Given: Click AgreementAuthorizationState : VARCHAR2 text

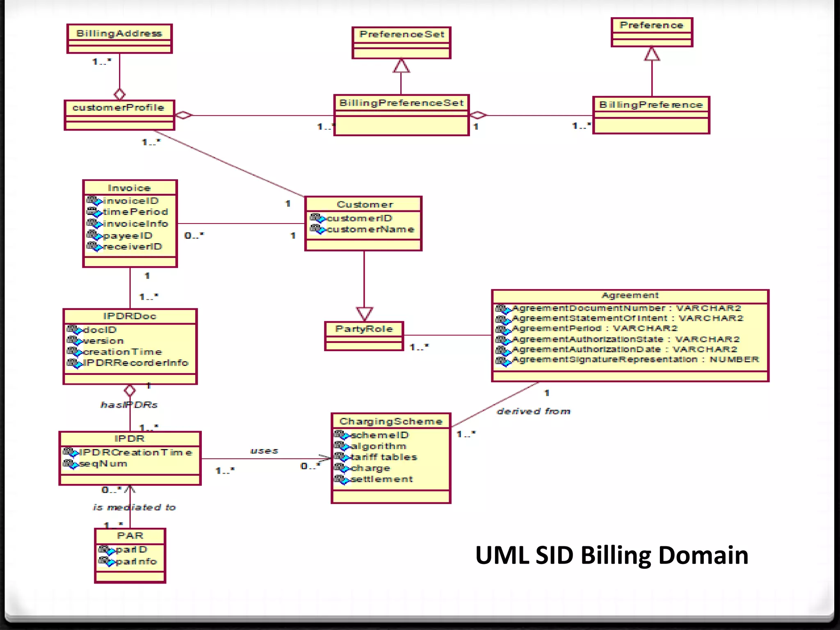Looking at the screenshot, I should coord(626,339).
